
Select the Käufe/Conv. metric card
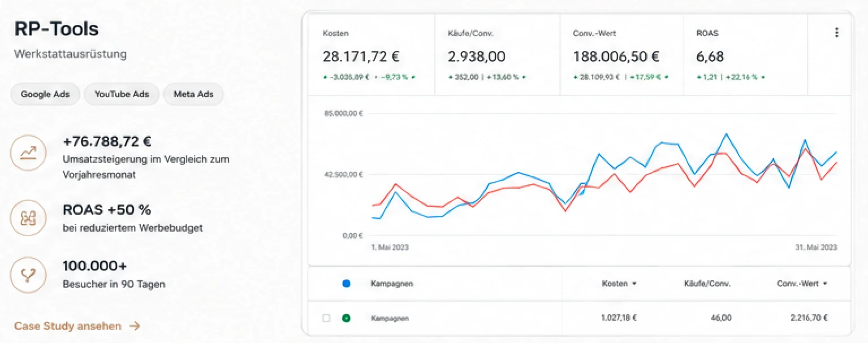click(x=498, y=55)
